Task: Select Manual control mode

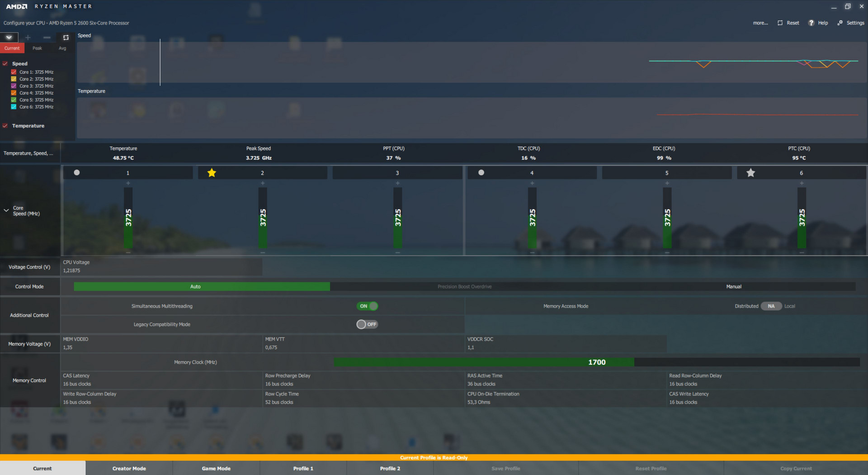Action: coord(733,286)
